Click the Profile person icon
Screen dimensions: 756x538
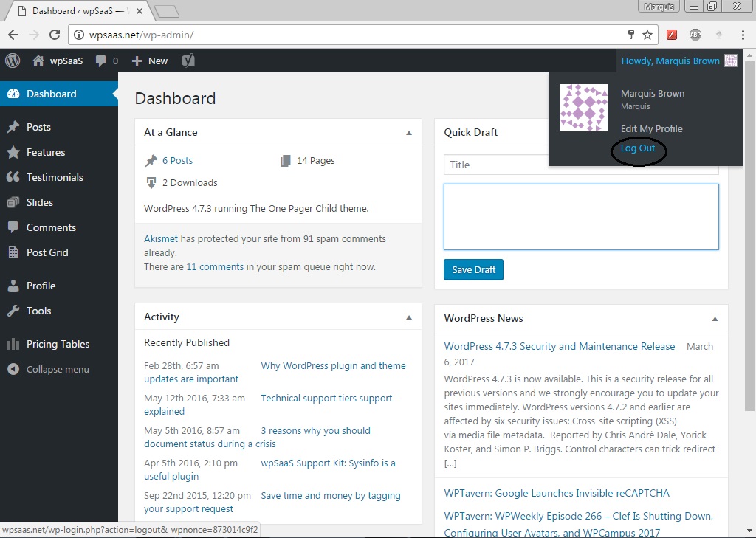(x=13, y=286)
